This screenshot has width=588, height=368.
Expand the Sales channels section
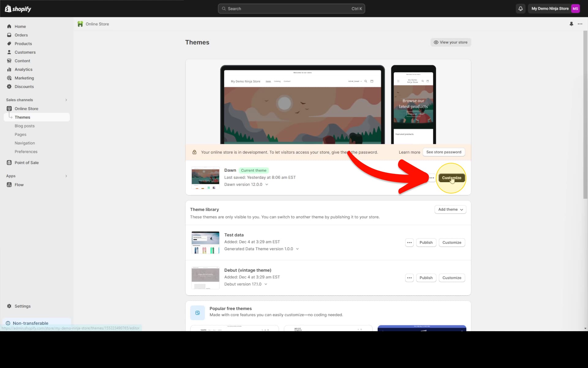tap(66, 100)
